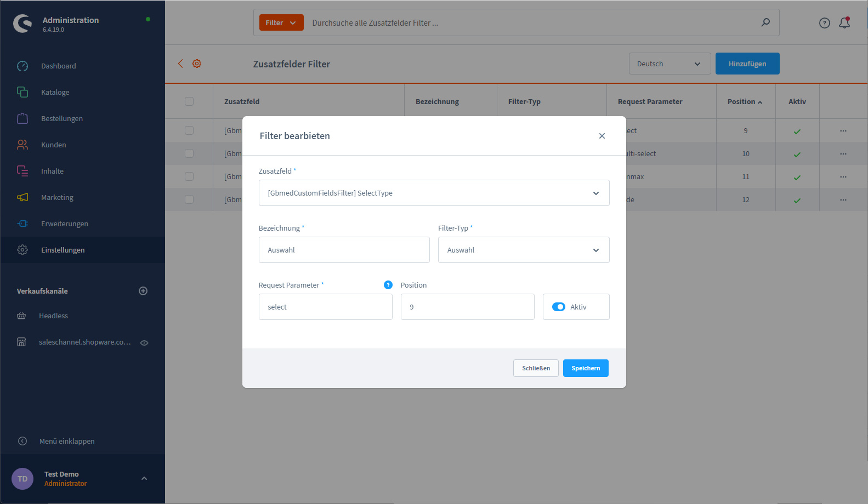Click the Shopware logo icon

coord(22,23)
